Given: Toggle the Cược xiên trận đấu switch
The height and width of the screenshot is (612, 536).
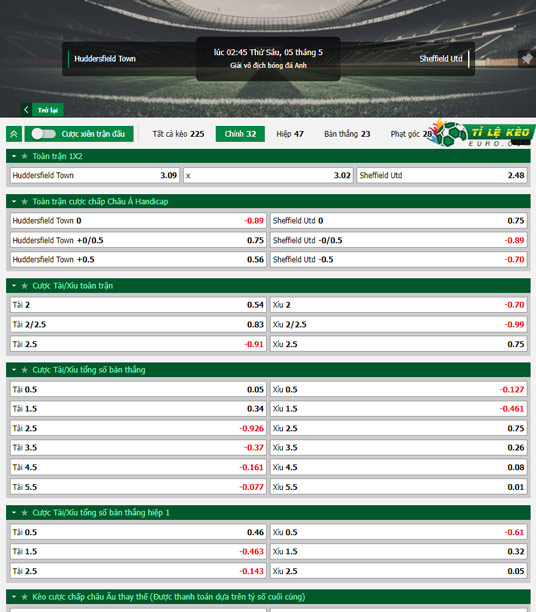Looking at the screenshot, I should coord(44,134).
